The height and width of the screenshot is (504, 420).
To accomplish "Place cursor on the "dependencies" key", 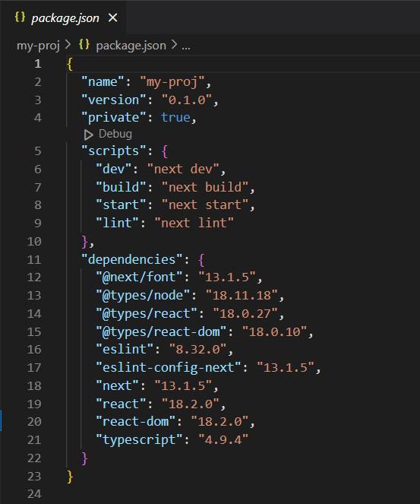I will [132, 259].
